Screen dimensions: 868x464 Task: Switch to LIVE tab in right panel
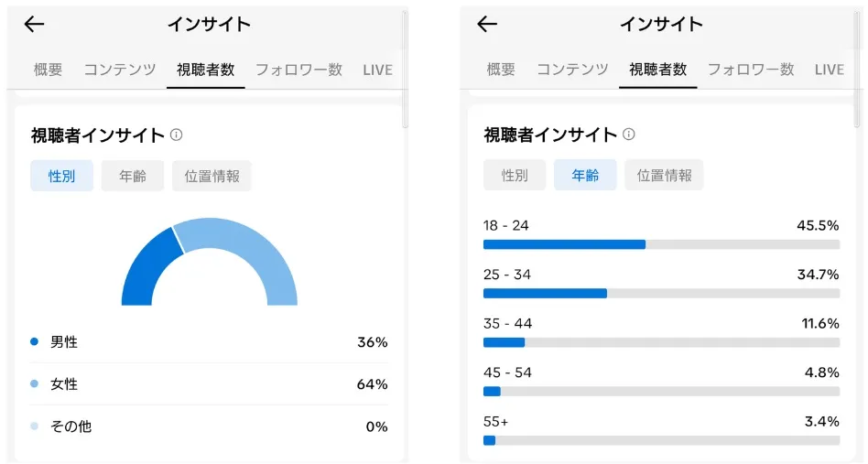point(829,70)
